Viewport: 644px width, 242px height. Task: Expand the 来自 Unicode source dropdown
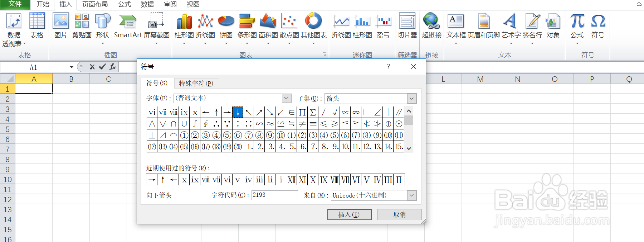412,195
